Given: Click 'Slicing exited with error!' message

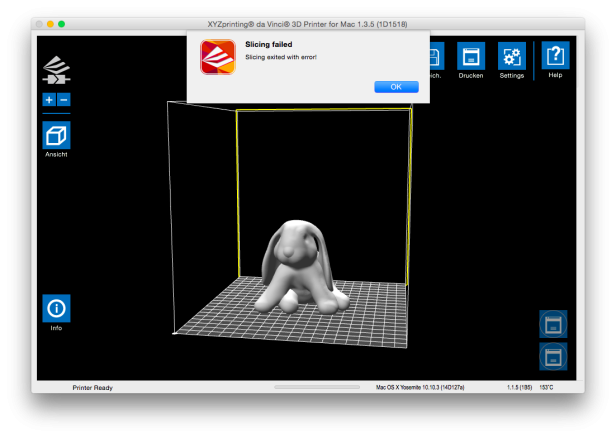Looking at the screenshot, I should click(281, 57).
